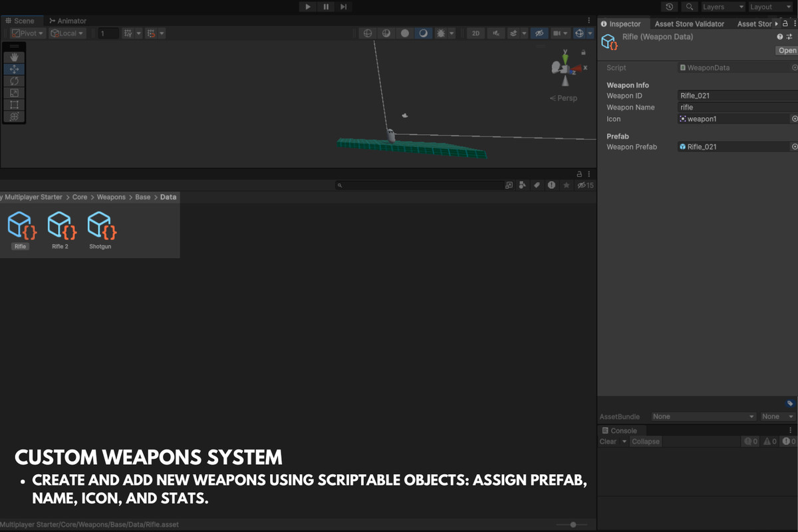The width and height of the screenshot is (798, 532).
Task: Open the Local handle rotation dropdown
Action: [66, 33]
